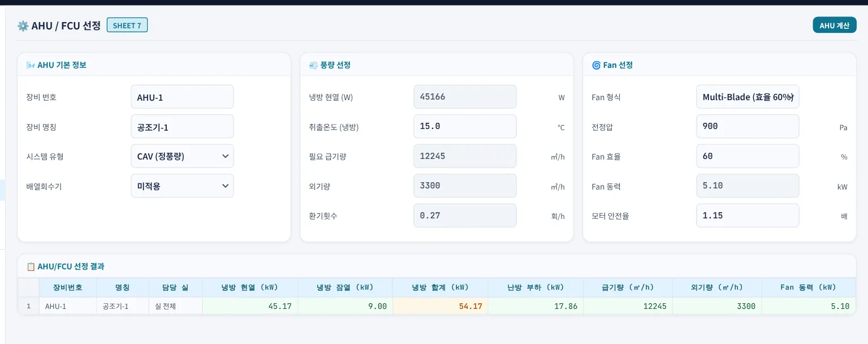Click the SHEET 7 badge
The width and height of the screenshot is (868, 344).
click(127, 25)
